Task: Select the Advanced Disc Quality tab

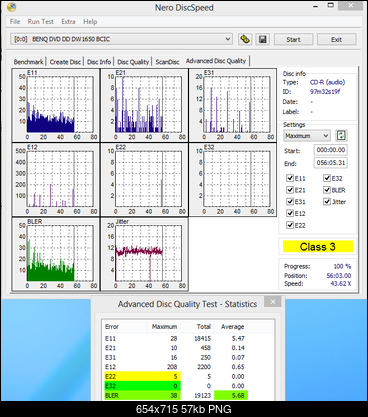Action: pyautogui.click(x=216, y=61)
